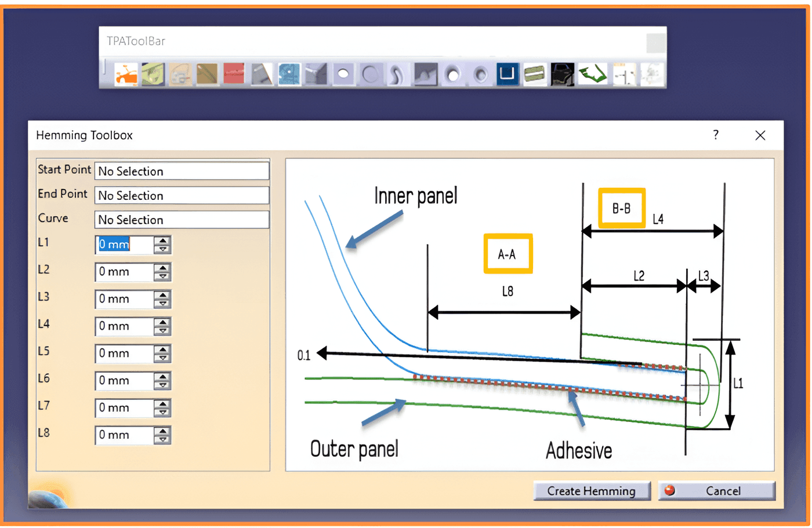Click the L4 value field
The width and height of the screenshot is (812, 528).
click(x=125, y=326)
